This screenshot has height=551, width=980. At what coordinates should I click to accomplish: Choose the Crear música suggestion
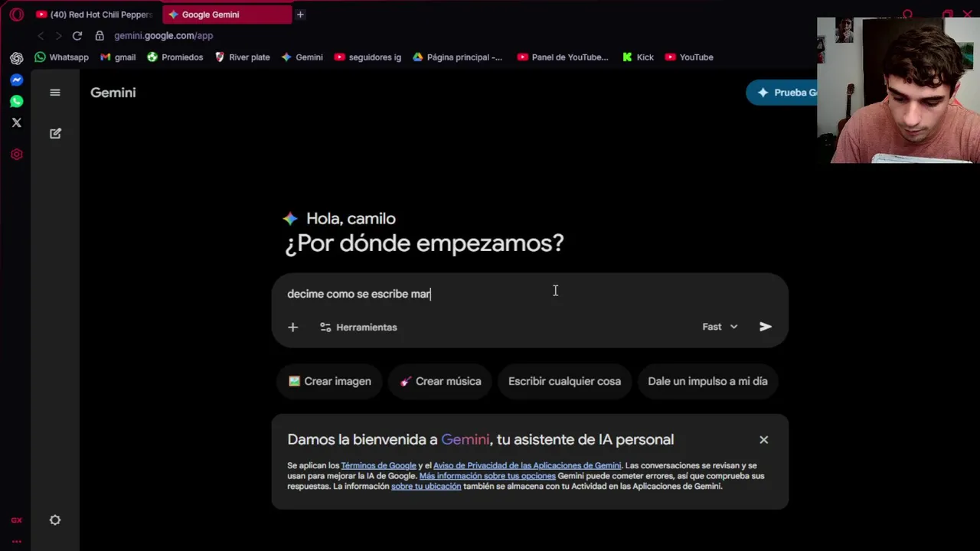(x=440, y=381)
